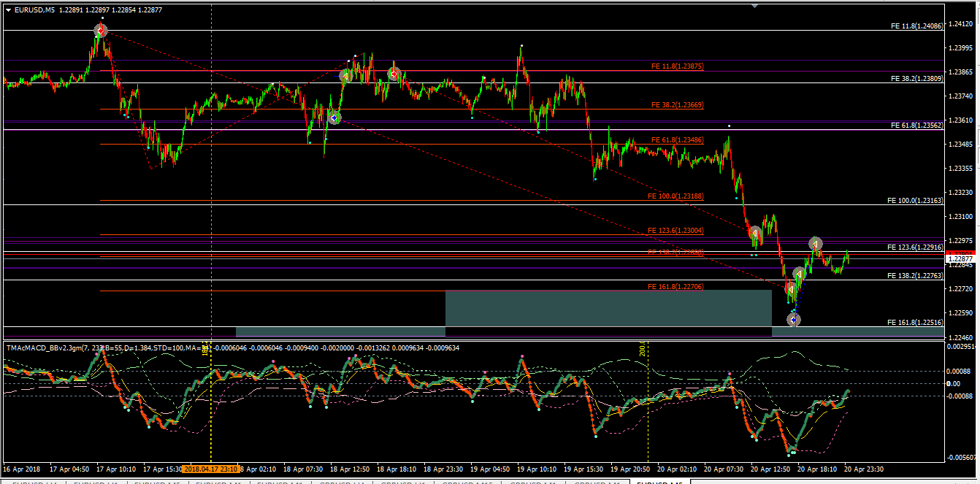This screenshot has height=484, width=980.
Task: Select the red trade arrow at highest peak
Action: (x=101, y=31)
